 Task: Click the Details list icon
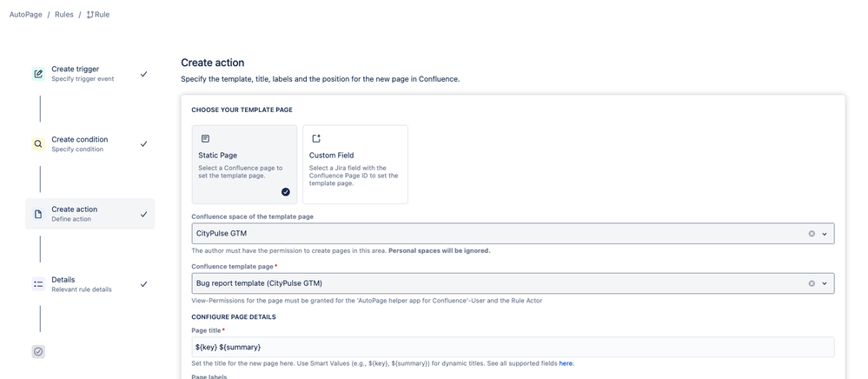click(x=38, y=284)
